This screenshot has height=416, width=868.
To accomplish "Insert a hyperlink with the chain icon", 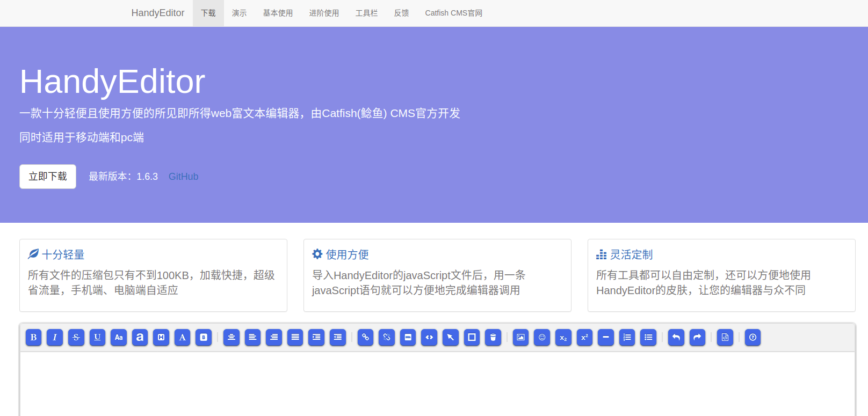I will (x=365, y=337).
